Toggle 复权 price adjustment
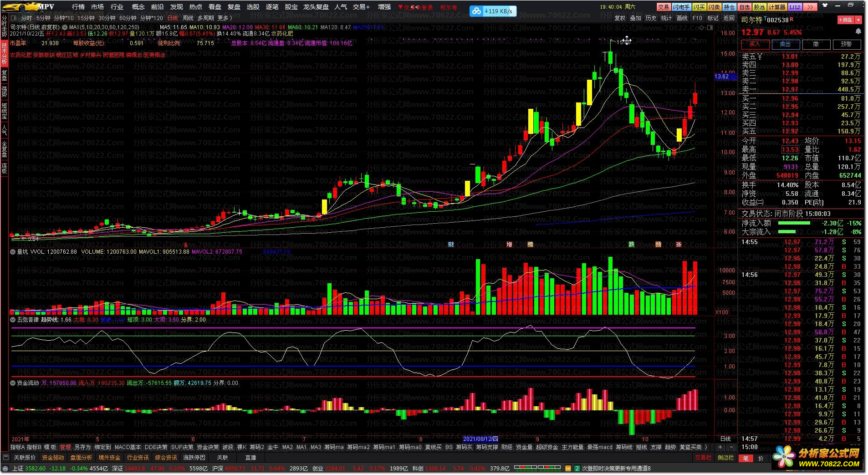 click(620, 18)
